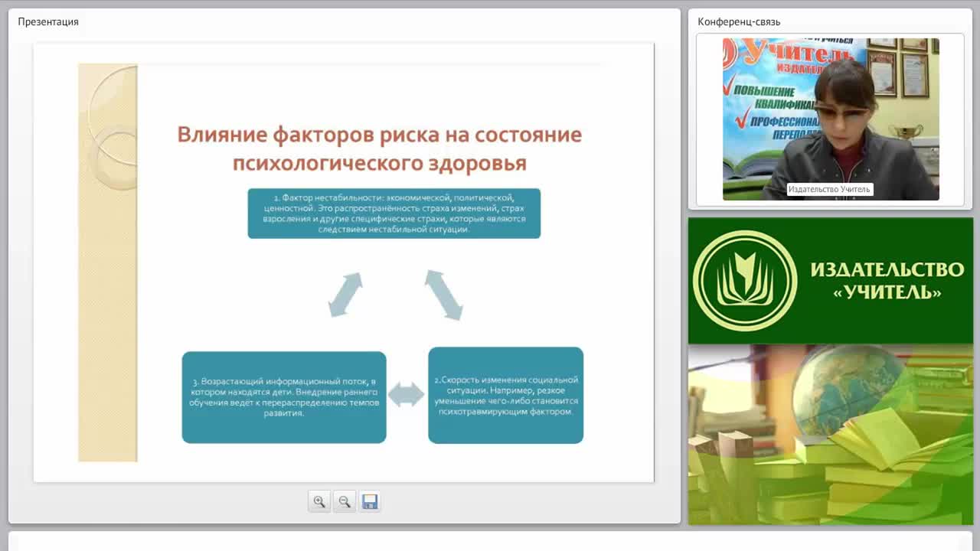This screenshot has height=551, width=980.
Task: Zoom out of the presentation slide
Action: [x=345, y=501]
